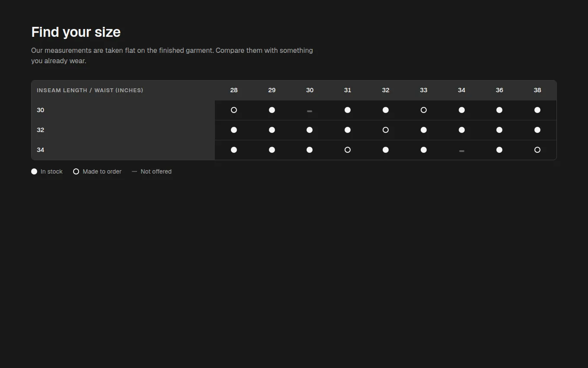The image size is (588, 368).
Task: Select the made-to-order circle for waist 33, inseam 30
Action: (424, 110)
